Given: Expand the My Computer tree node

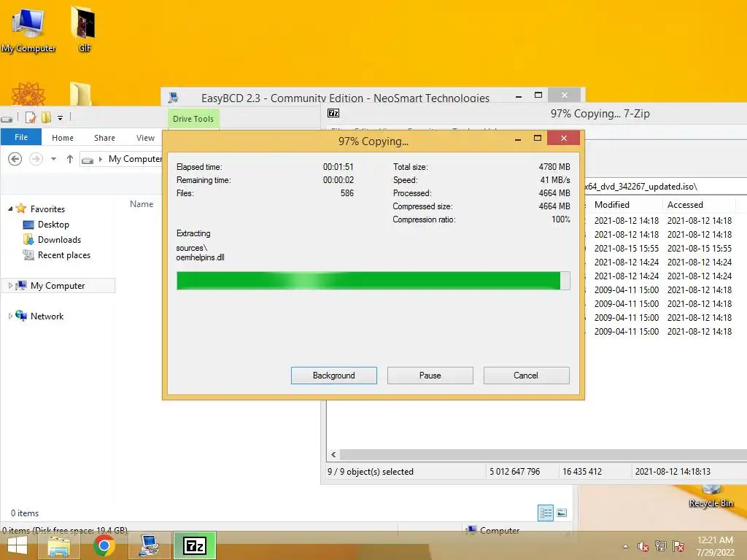Looking at the screenshot, I should (10, 286).
